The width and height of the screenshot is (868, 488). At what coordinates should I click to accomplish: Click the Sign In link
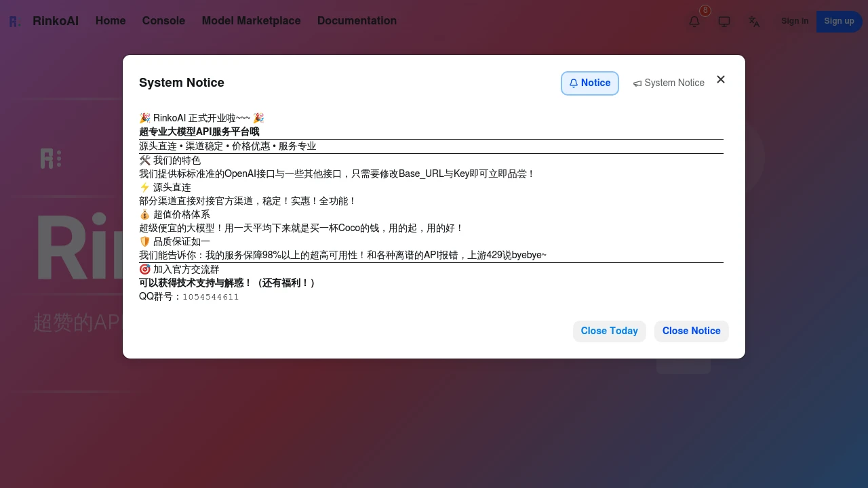795,21
